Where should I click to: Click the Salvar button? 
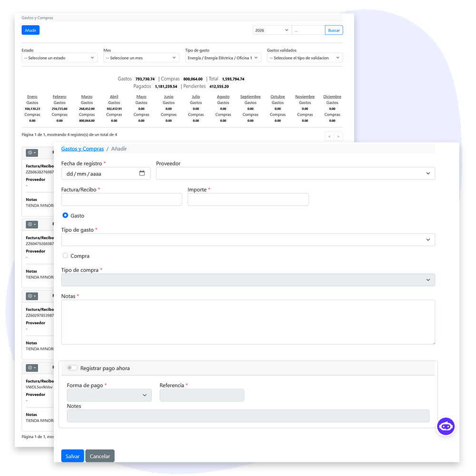pos(72,456)
